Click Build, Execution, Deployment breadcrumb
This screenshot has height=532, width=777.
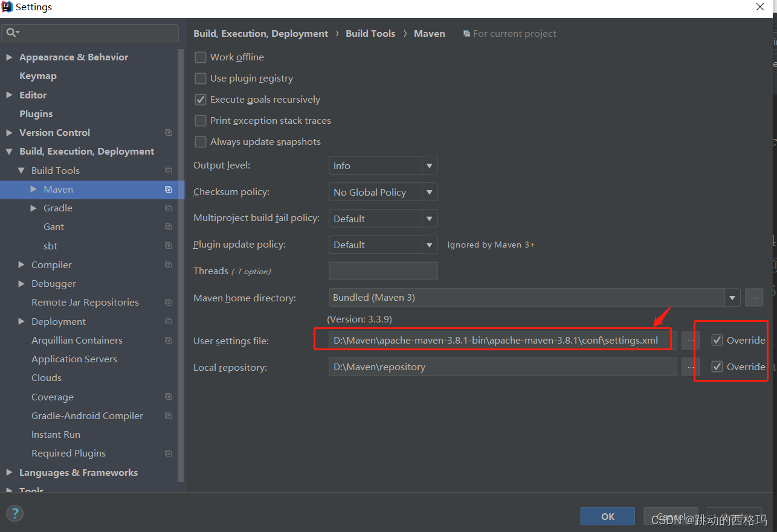pos(261,34)
